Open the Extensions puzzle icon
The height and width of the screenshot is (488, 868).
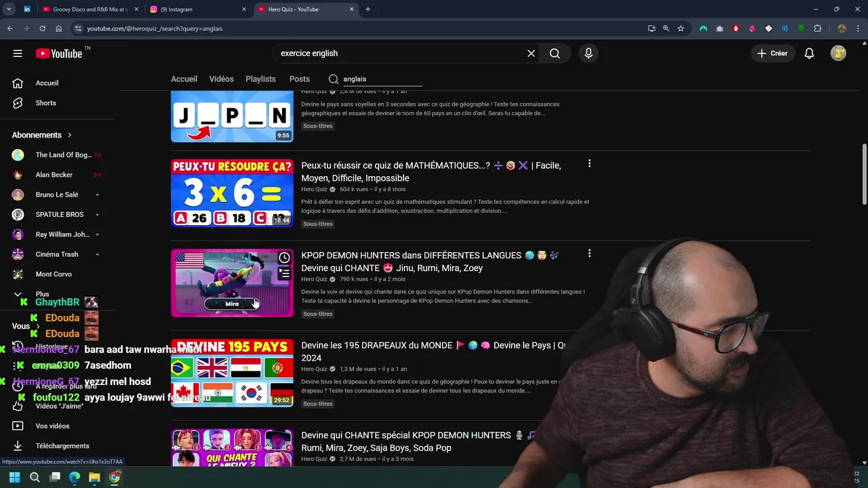(817, 28)
